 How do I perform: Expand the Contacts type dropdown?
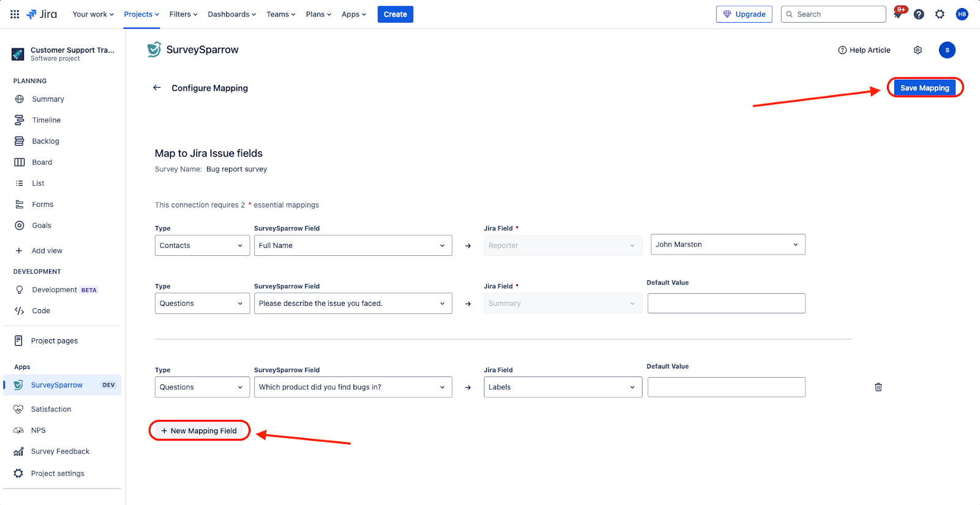(202, 245)
